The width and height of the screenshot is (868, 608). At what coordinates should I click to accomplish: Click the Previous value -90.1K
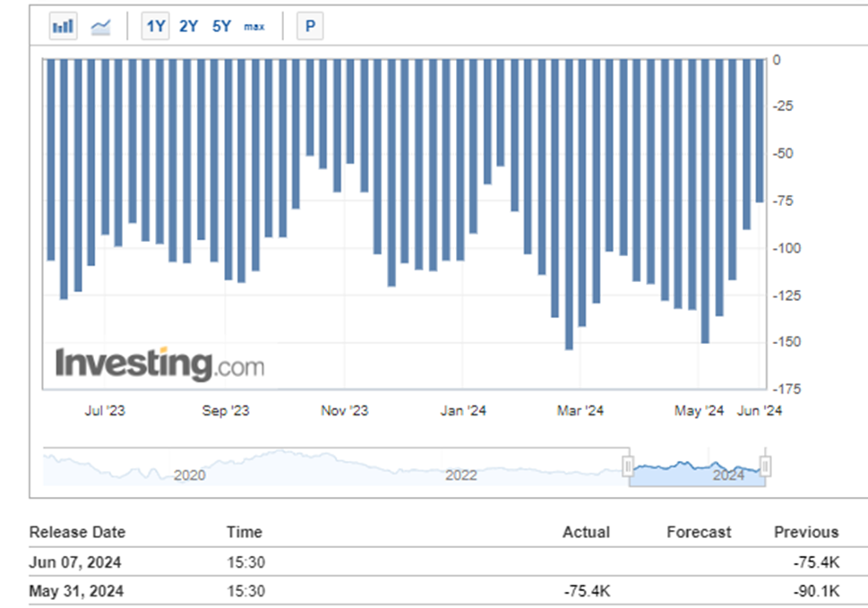(817, 591)
